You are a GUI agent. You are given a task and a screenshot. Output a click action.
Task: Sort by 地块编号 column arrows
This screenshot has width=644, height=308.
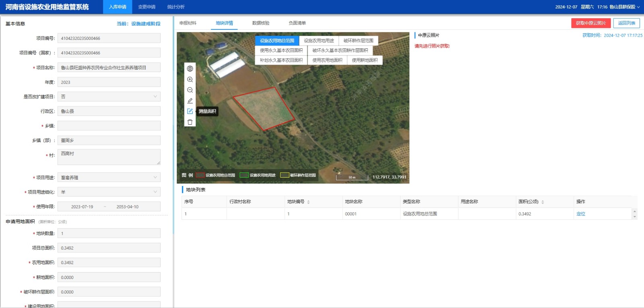[x=308, y=202]
